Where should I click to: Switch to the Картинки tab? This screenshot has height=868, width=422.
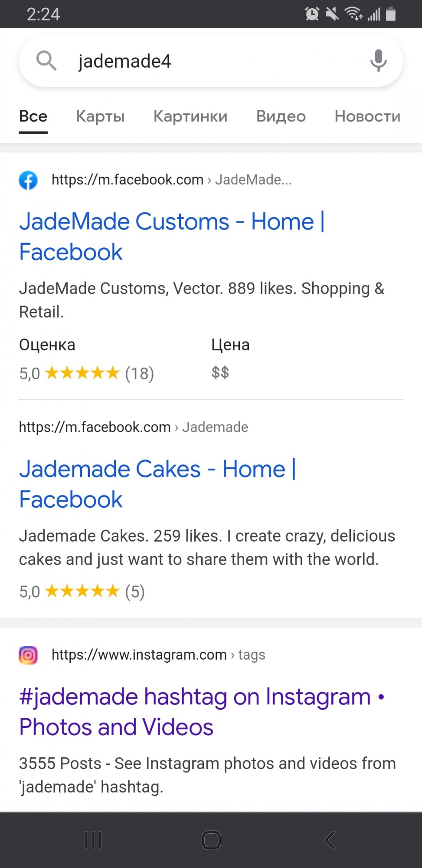[x=190, y=116]
